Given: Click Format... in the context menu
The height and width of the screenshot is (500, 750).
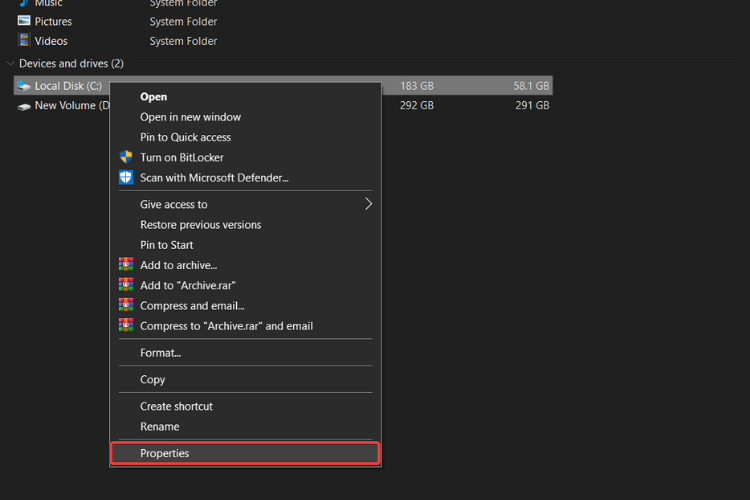Looking at the screenshot, I should tap(160, 353).
